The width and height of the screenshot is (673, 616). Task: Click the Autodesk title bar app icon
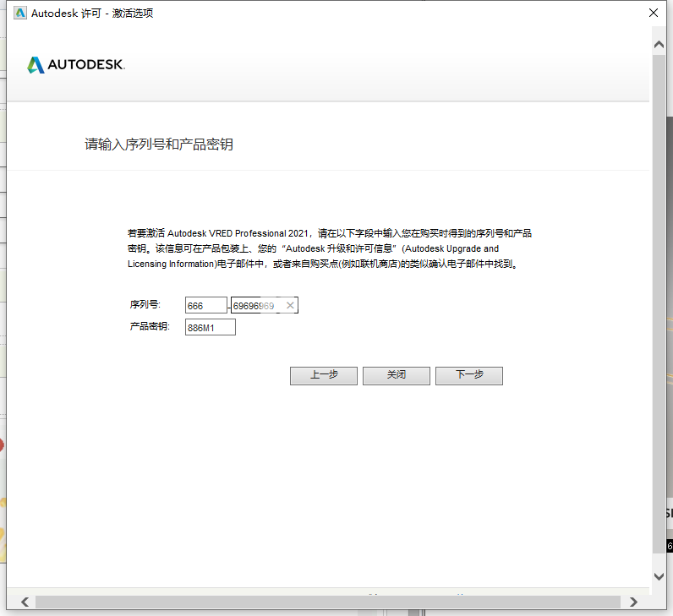pos(20,14)
